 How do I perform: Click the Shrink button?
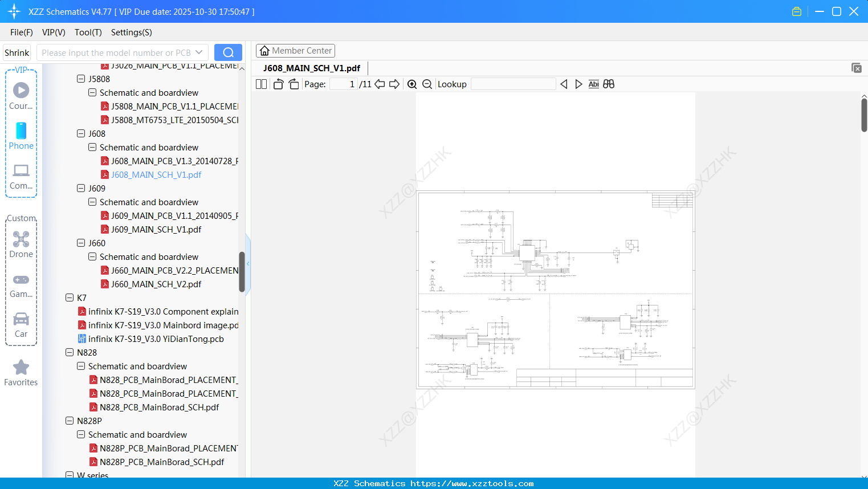pyautogui.click(x=17, y=52)
